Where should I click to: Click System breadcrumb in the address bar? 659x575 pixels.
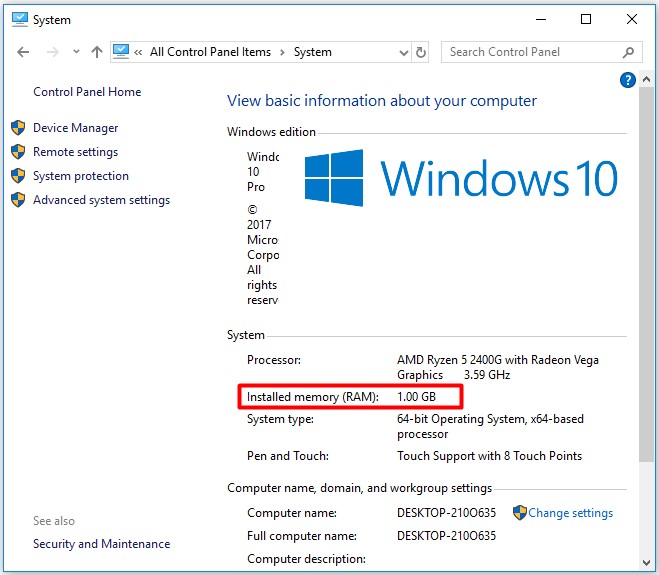[313, 52]
